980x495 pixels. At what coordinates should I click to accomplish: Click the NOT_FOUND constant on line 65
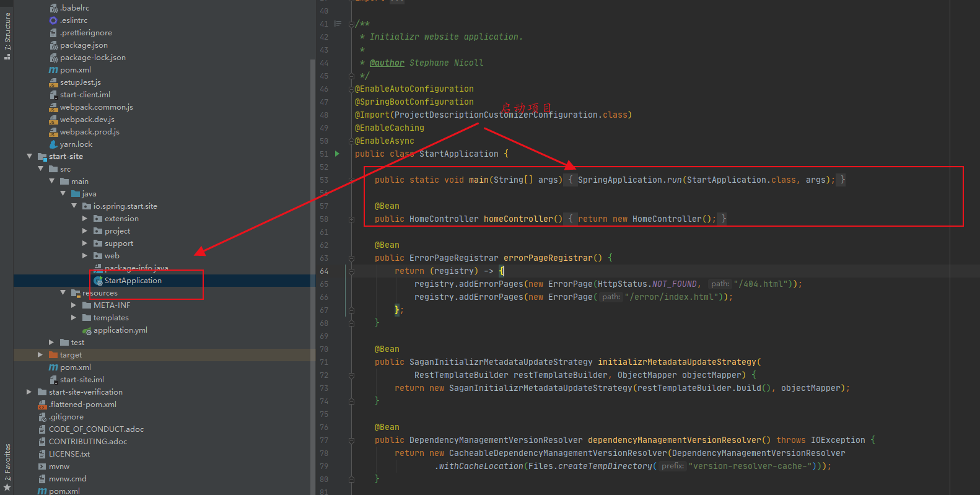(675, 284)
